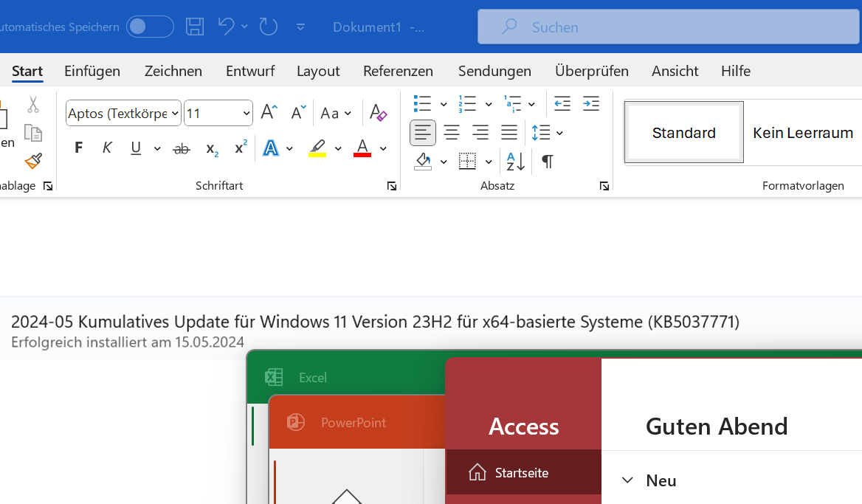Viewport: 862px width, 504px height.
Task: Toggle underline U button
Action: click(136, 148)
